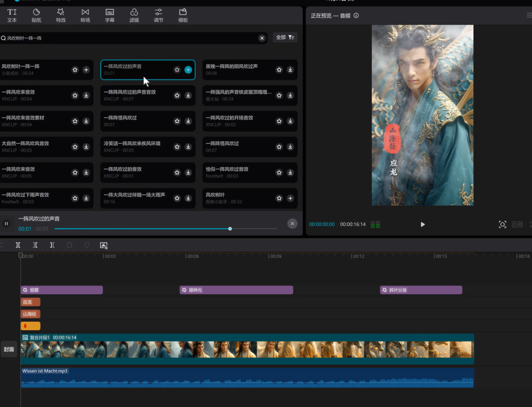Image resolution: width=532 pixels, height=407 pixels.
Task: Download 一阵阵风吹过的声音音效
Action: click(188, 95)
